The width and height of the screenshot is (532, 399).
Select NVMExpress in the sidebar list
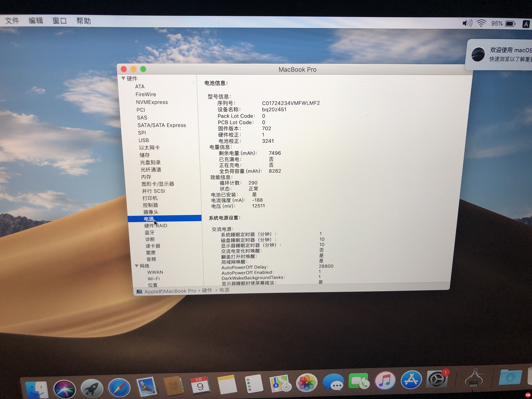click(152, 102)
